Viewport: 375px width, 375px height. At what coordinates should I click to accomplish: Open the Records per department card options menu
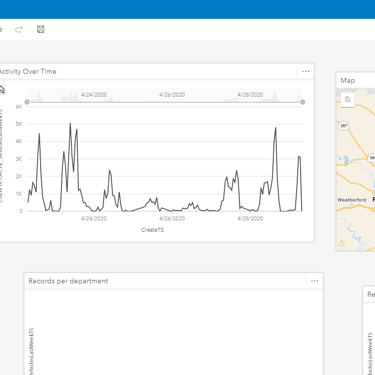(x=315, y=281)
